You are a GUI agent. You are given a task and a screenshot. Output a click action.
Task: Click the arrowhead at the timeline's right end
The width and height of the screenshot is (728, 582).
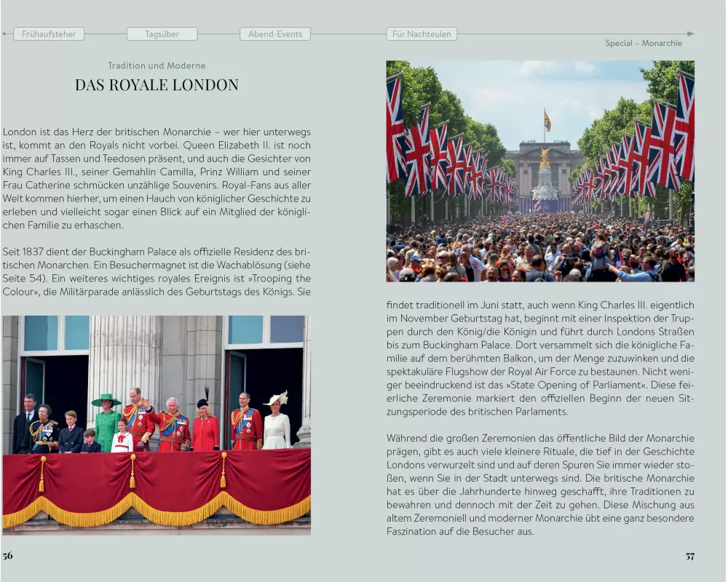coord(690,33)
